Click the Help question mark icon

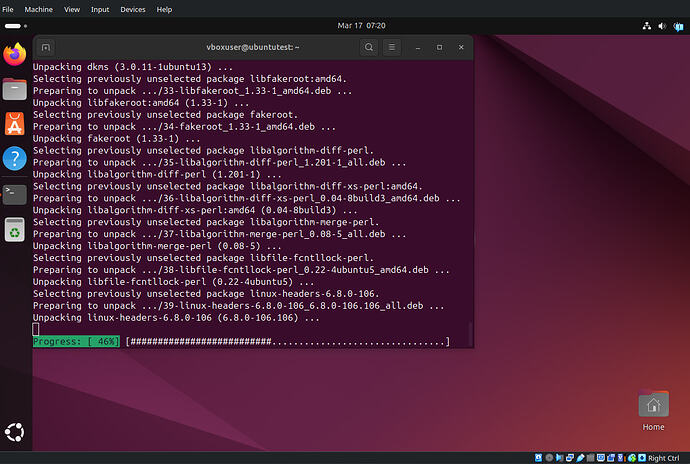click(x=14, y=158)
